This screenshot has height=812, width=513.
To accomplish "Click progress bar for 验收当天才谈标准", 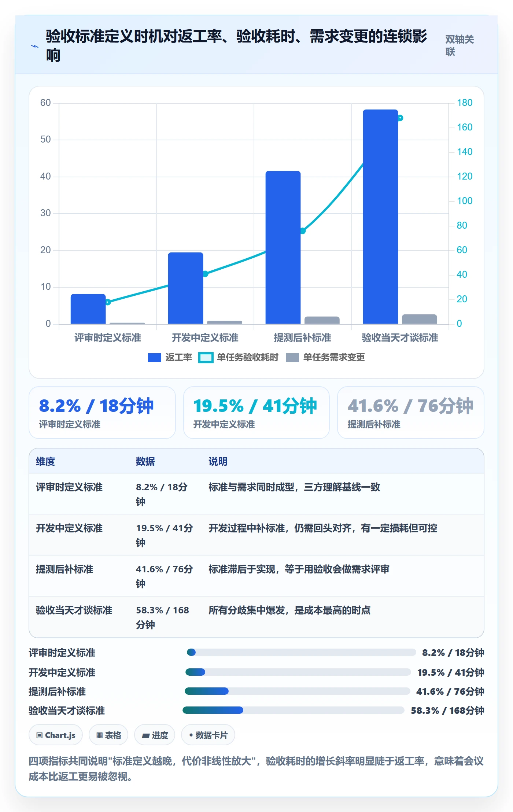I will [294, 710].
